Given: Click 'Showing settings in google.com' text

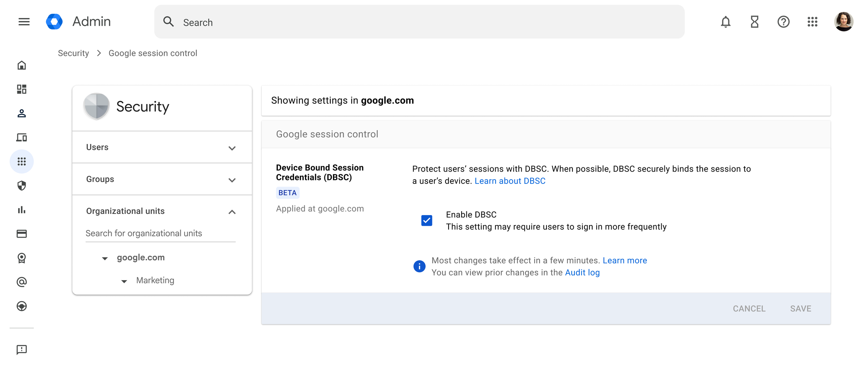Looking at the screenshot, I should (x=342, y=101).
